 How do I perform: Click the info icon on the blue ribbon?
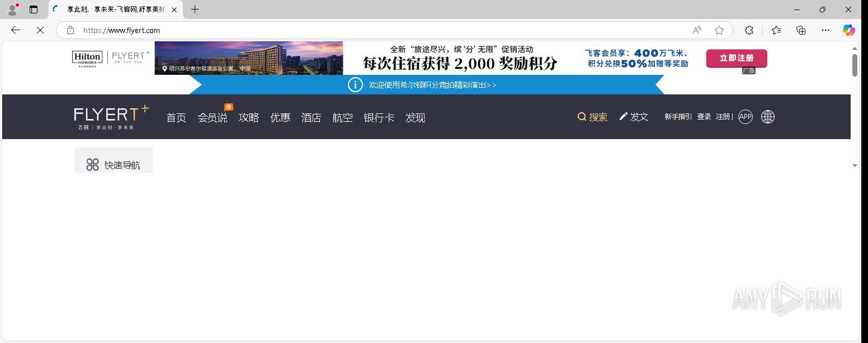[x=355, y=85]
